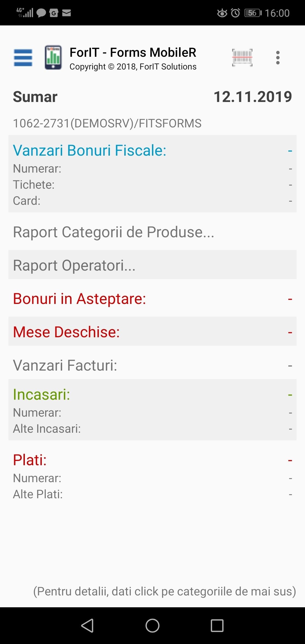The image size is (305, 644).
Task: Change the summary date 12.11.2019
Action: pos(252,97)
